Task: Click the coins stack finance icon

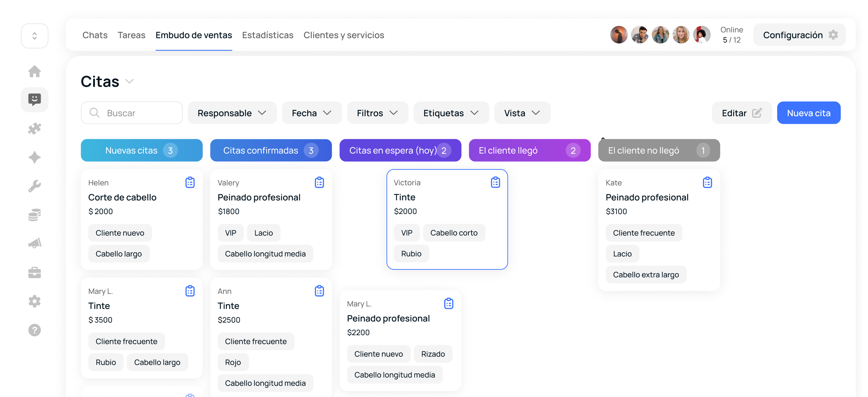Action: click(34, 214)
